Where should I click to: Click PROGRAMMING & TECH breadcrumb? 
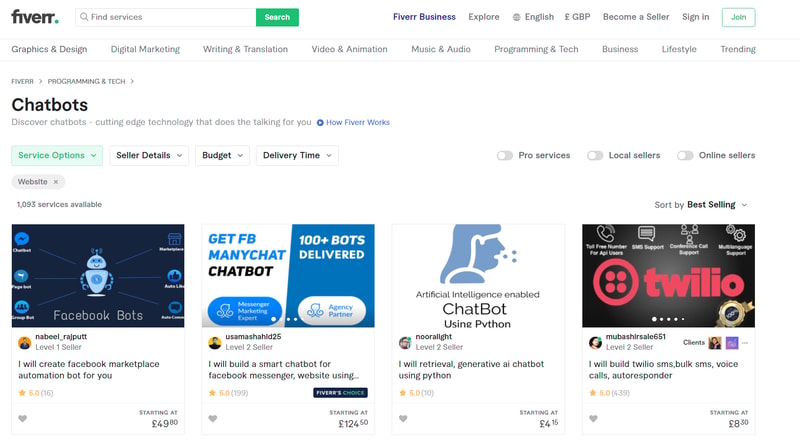(86, 81)
